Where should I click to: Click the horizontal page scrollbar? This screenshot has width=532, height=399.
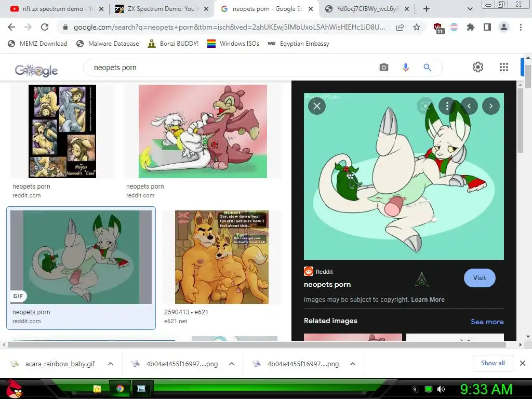(x=257, y=345)
